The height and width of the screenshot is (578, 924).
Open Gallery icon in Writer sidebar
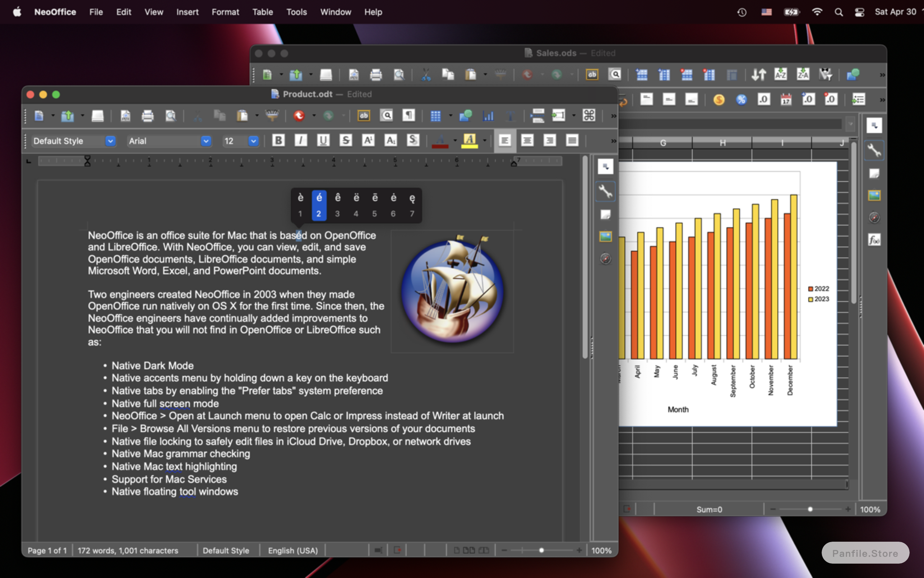pos(605,237)
